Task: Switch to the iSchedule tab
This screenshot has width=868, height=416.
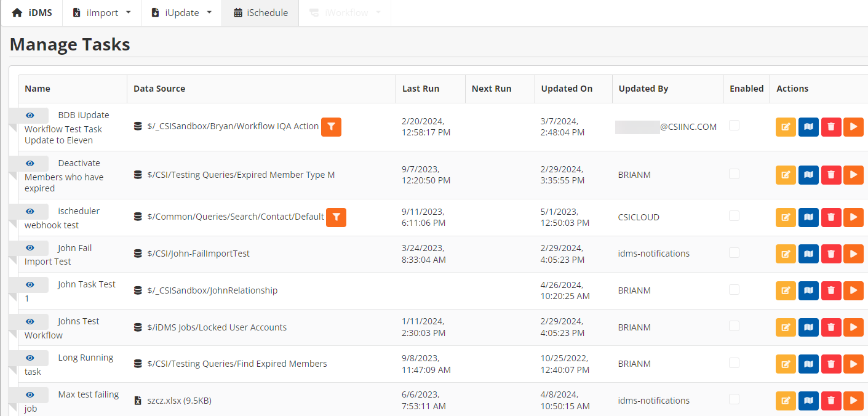Action: (x=260, y=13)
